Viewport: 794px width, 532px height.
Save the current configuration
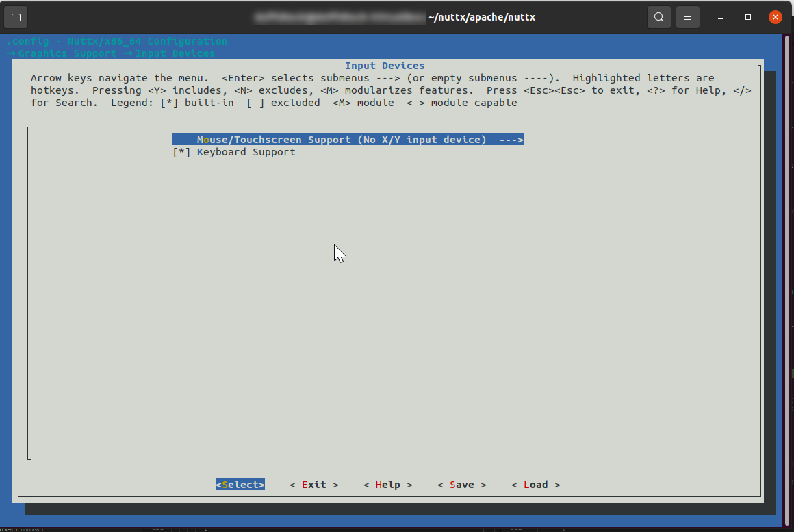(462, 484)
